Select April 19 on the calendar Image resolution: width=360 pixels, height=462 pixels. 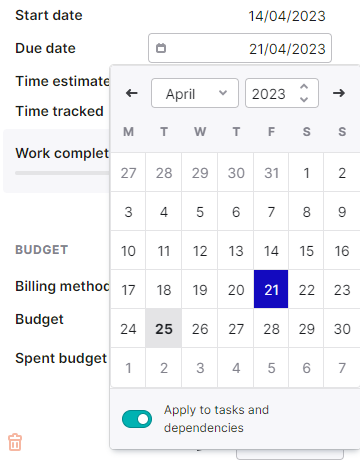coord(200,289)
